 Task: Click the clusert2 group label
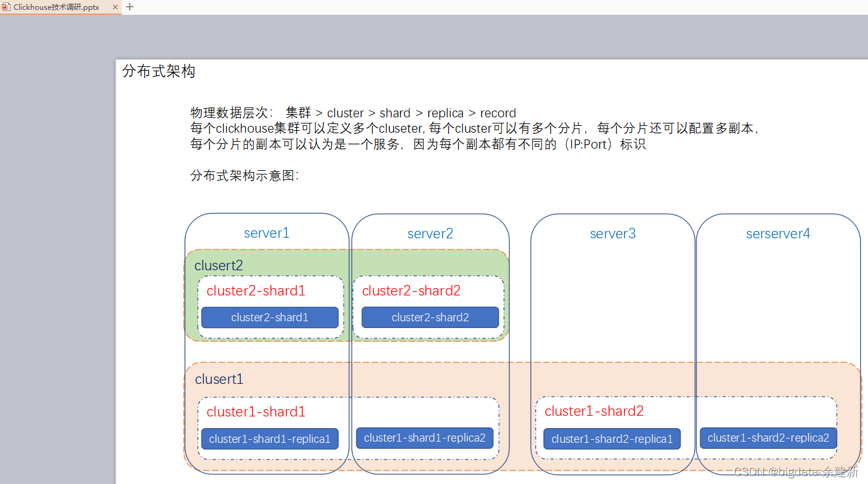pyautogui.click(x=219, y=265)
